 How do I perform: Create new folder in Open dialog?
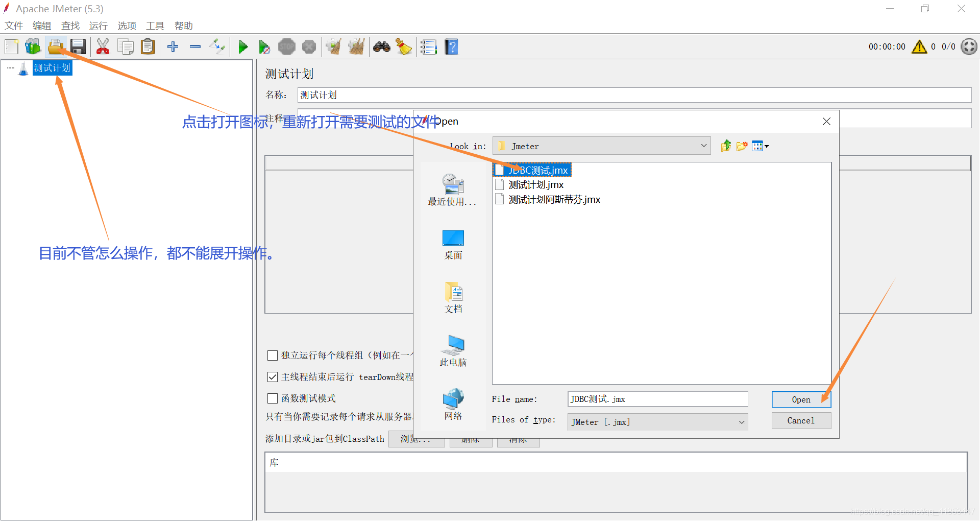pyautogui.click(x=742, y=146)
